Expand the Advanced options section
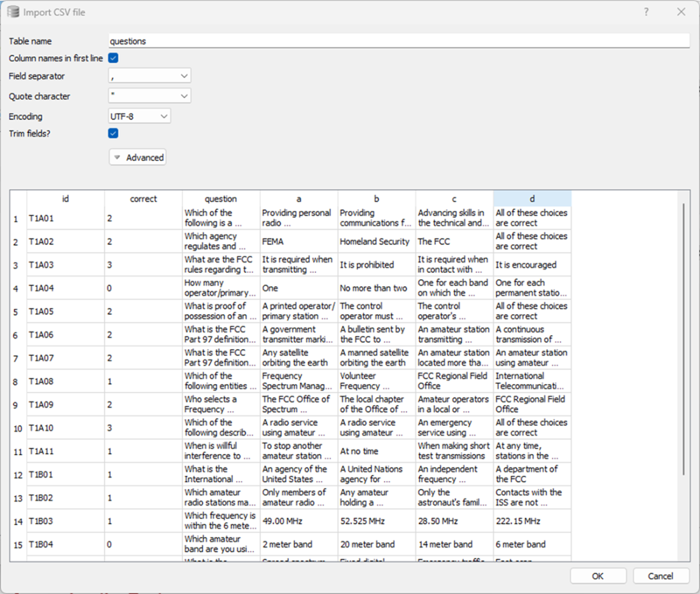This screenshot has width=700, height=594. click(x=138, y=158)
